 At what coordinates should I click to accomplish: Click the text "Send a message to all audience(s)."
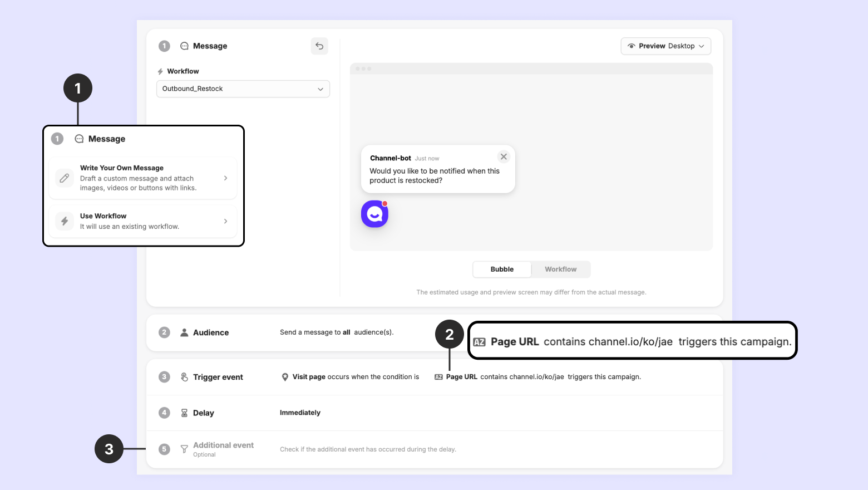[x=337, y=332]
